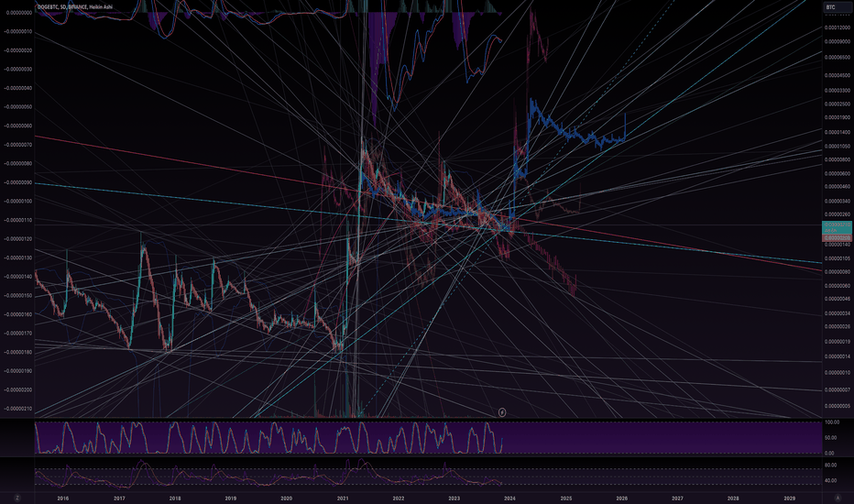Viewport: 854px width, 504px height.
Task: Click the -0.00000100 value on left axis
Action: pos(17,201)
